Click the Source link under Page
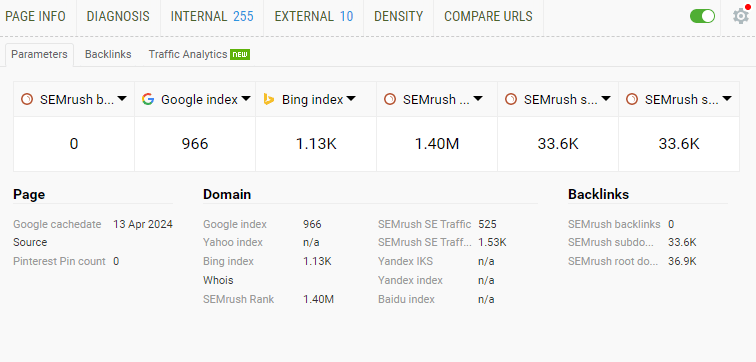Image resolution: width=756 pixels, height=362 pixels. coord(30,242)
